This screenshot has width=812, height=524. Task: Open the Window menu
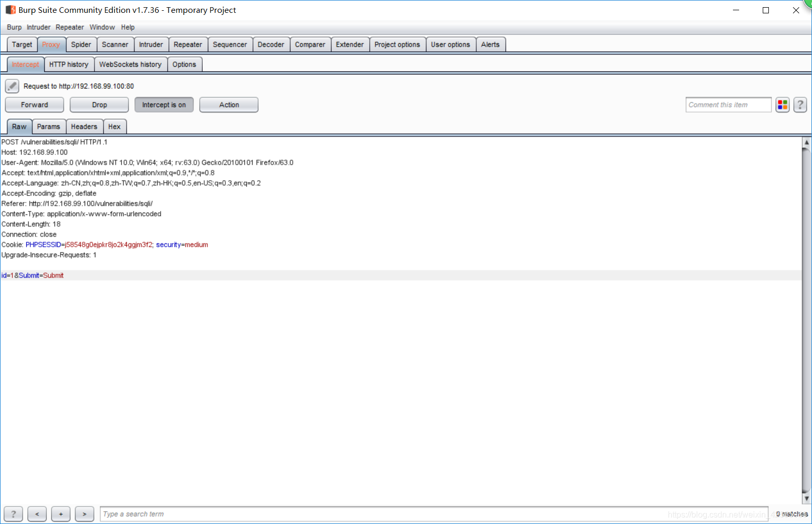[102, 27]
